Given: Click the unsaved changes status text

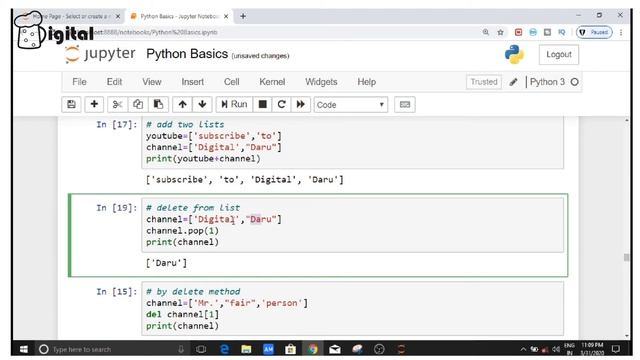Looking at the screenshot, I should 260,56.
